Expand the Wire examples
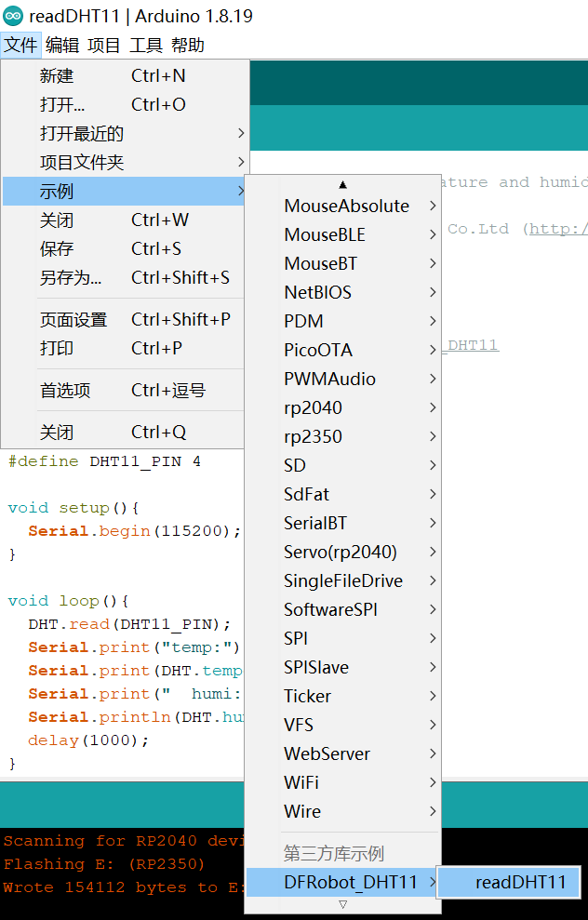 point(342,811)
